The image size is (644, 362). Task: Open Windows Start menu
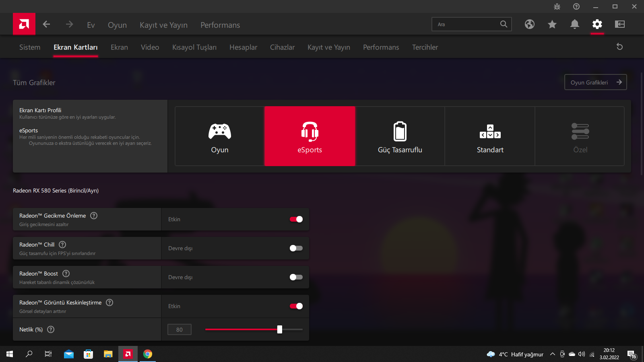pos(10,354)
